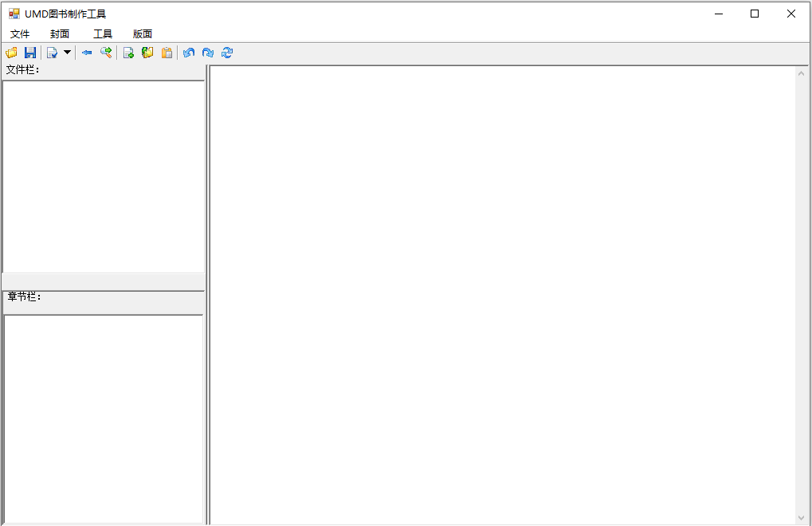Image resolution: width=812 pixels, height=526 pixels.
Task: Click the add-new-document toolbar icon
Action: (128, 53)
